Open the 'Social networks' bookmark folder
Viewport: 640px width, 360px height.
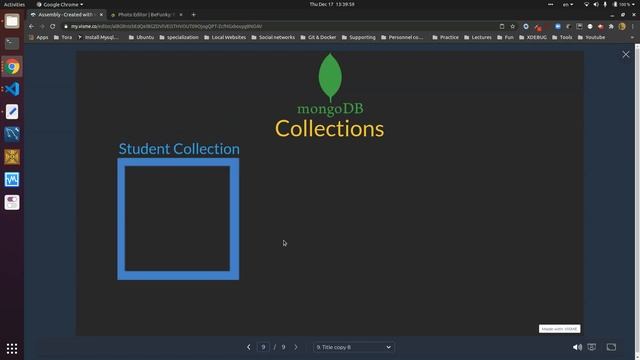pos(273,37)
